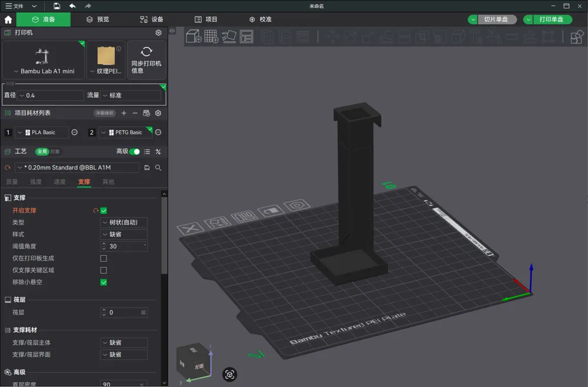Switch to the 校准 tab

click(260, 19)
